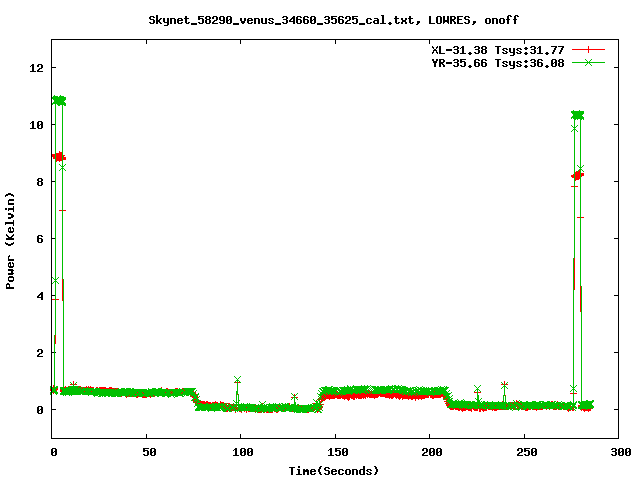Click the y-axis tick label 12
The height and width of the screenshot is (480, 640).
tap(36, 68)
